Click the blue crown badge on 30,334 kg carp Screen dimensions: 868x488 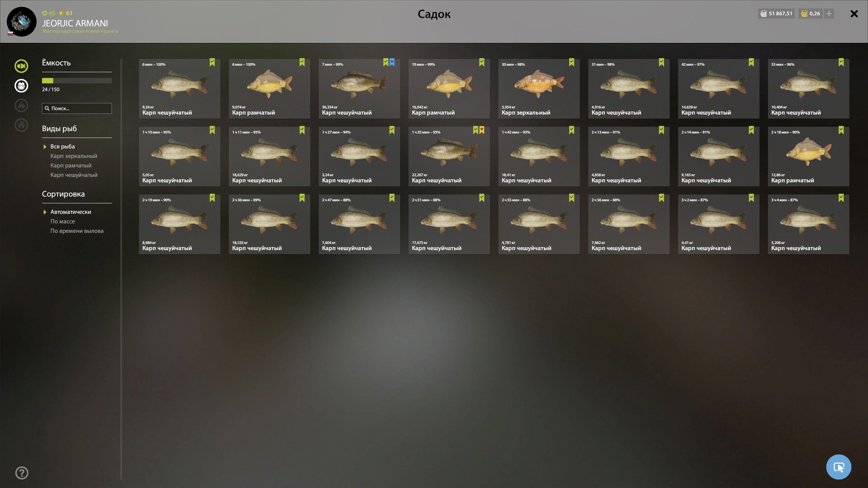(392, 62)
